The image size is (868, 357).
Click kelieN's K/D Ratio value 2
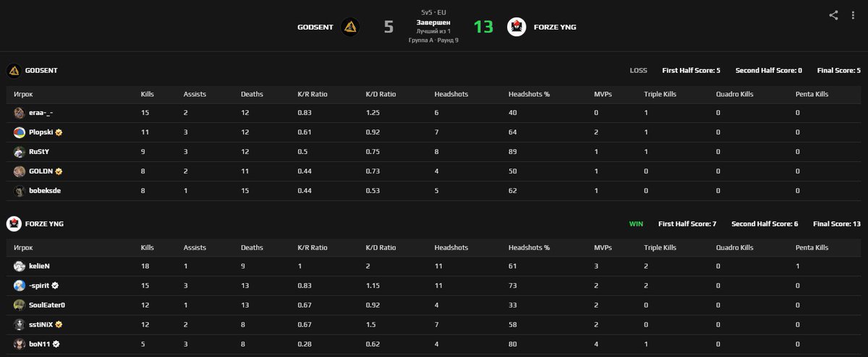[368, 266]
